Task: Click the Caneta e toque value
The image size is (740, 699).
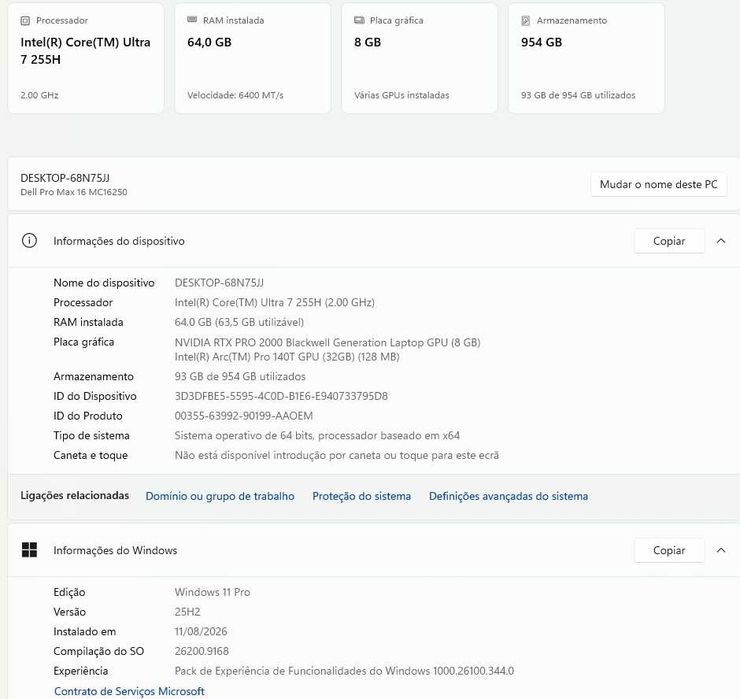Action: [337, 455]
